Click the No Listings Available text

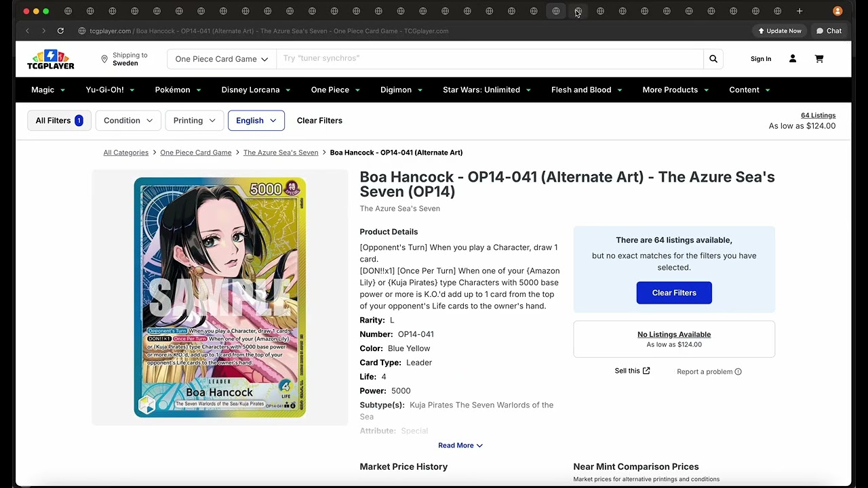point(674,334)
